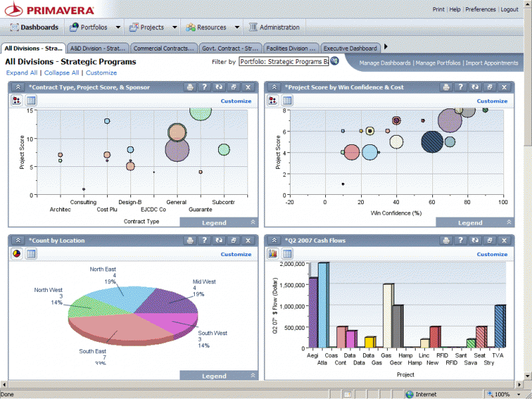Viewport: 532px width, 399px height.
Task: Maximize the Q2 2007 Cash Flows panel
Action: [x=489, y=241]
